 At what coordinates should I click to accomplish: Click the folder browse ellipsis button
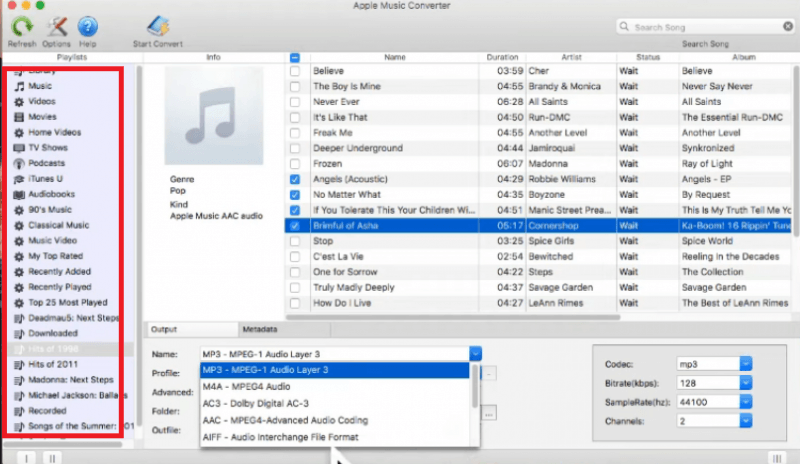tap(489, 414)
